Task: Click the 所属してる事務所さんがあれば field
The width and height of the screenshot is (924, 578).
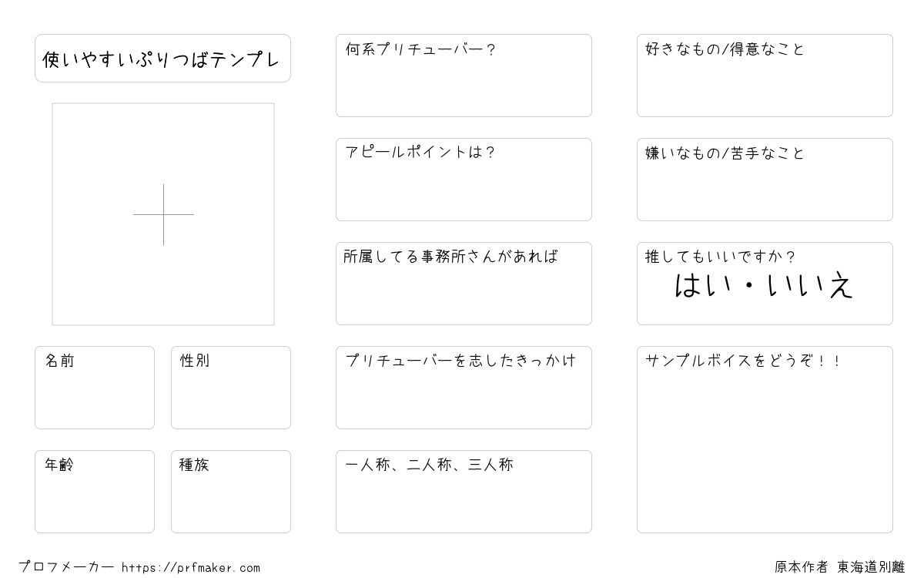Action: (x=464, y=284)
